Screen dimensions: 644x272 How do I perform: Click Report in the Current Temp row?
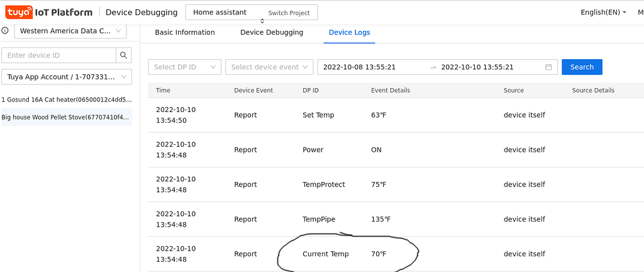[246, 254]
